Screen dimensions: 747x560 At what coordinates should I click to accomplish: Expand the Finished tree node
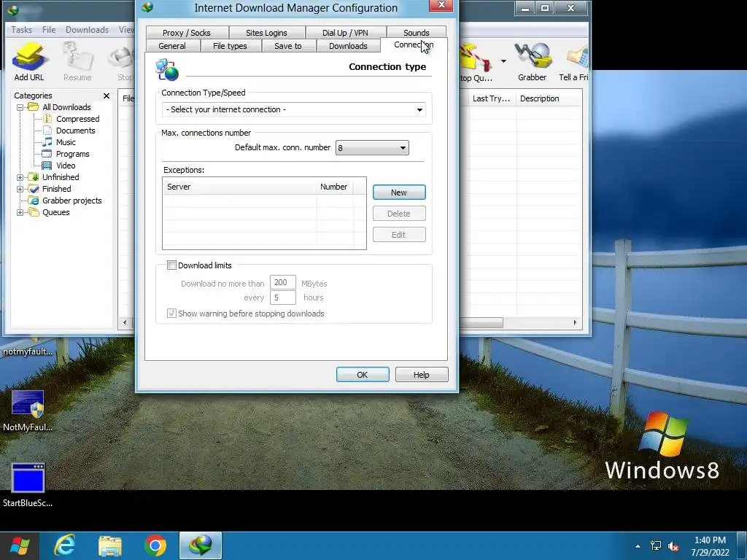tap(20, 189)
